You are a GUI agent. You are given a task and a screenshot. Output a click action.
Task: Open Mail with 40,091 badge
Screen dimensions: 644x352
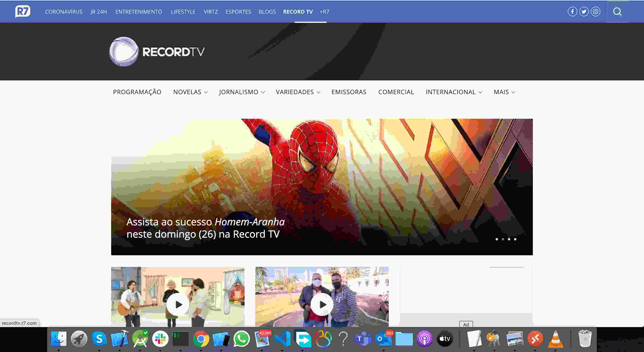click(x=262, y=339)
